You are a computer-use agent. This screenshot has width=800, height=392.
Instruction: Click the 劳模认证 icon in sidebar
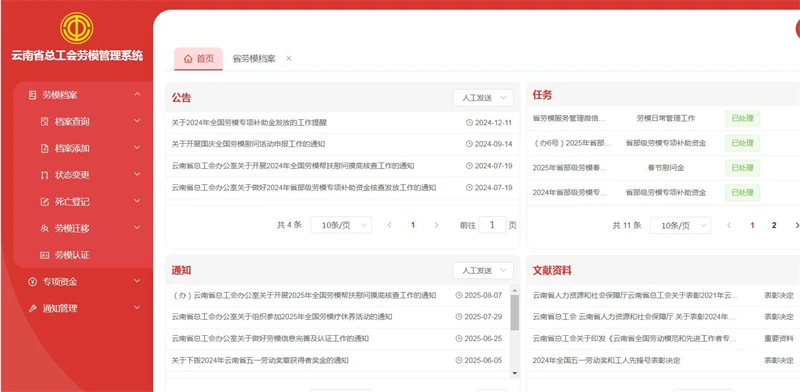(x=44, y=255)
